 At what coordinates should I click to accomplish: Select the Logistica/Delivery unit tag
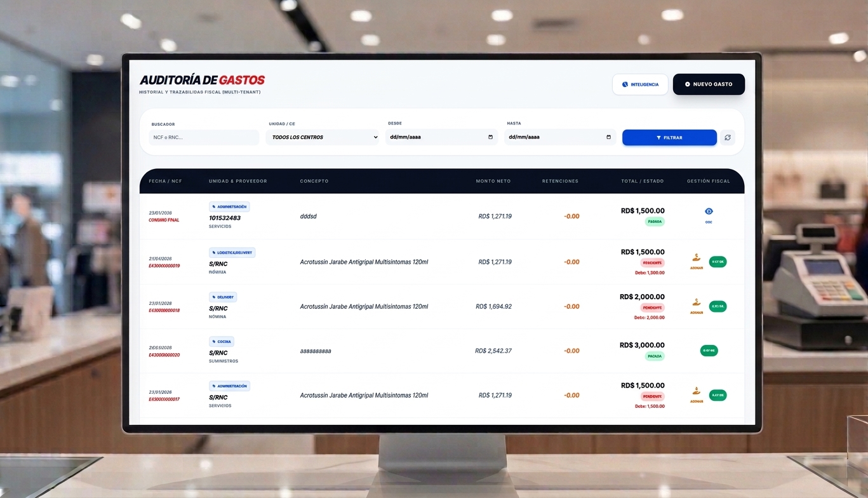click(232, 252)
